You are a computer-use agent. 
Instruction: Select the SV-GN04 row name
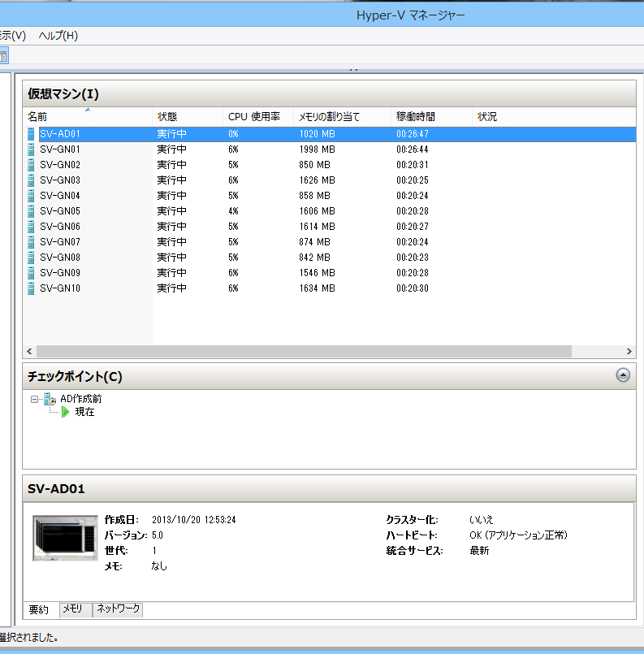point(60,196)
